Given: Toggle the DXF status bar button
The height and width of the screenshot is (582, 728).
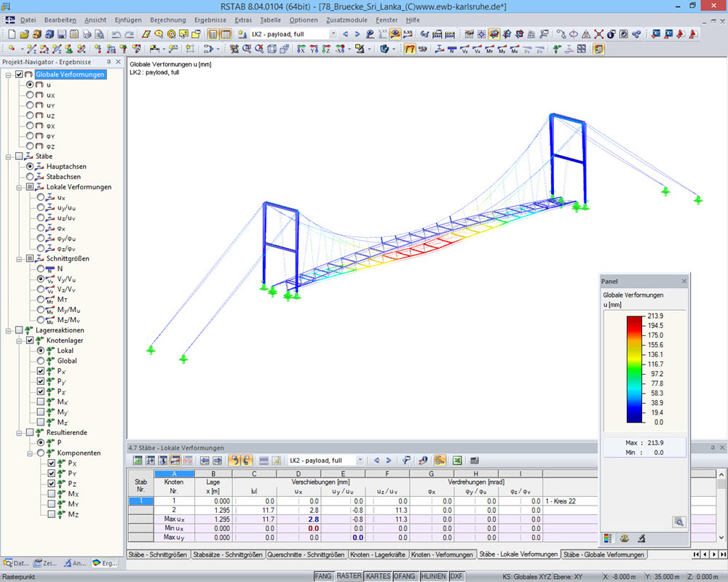Looking at the screenshot, I should click(x=456, y=576).
